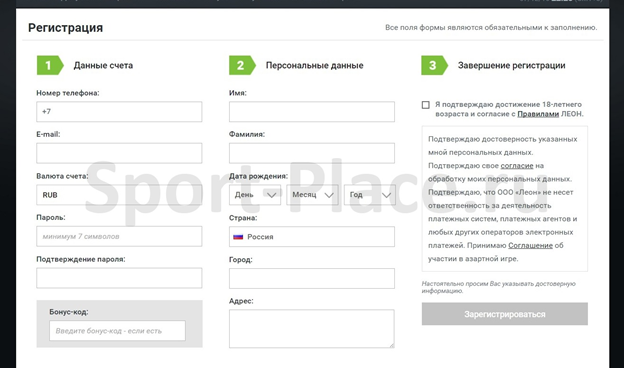Screen dimensions: 624x368
Task: Click the password field with 7-symbol hint
Action: point(119,236)
